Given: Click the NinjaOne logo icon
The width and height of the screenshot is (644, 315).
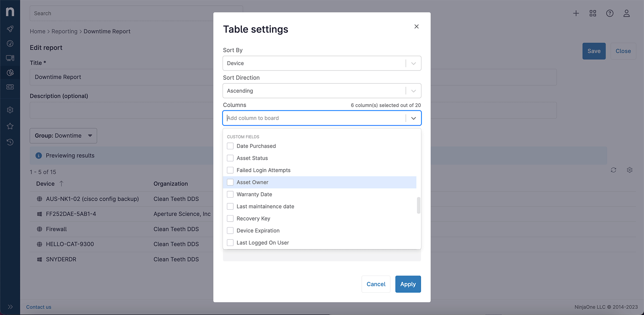Looking at the screenshot, I should point(10,12).
